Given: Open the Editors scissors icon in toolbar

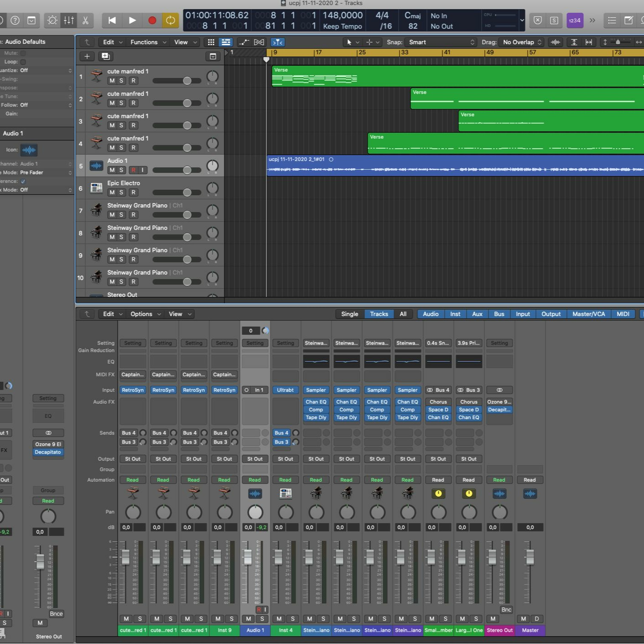Looking at the screenshot, I should pos(85,20).
